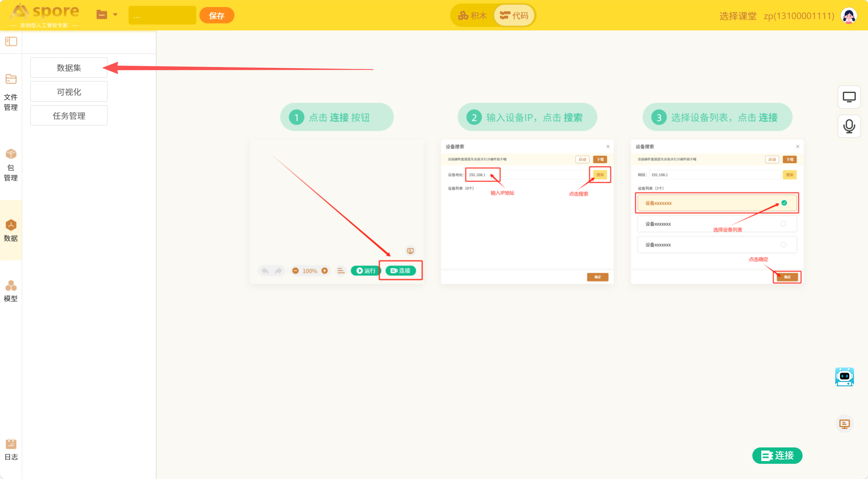This screenshot has width=868, height=479.
Task: Open the robot assistant chatbot
Action: click(x=845, y=377)
